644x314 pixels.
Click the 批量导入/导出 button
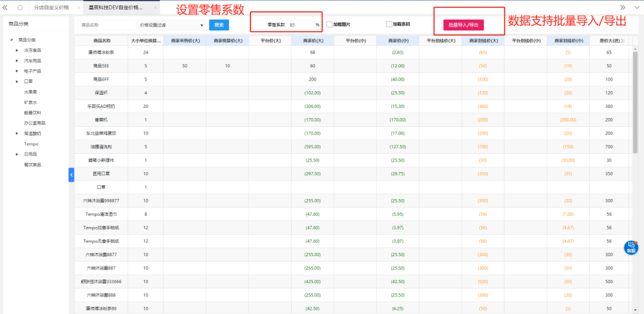tap(463, 25)
